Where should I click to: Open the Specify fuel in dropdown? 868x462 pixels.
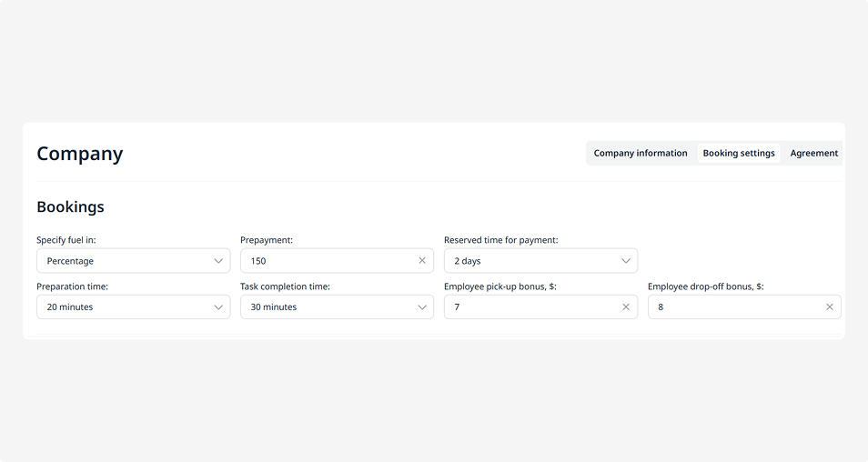133,261
